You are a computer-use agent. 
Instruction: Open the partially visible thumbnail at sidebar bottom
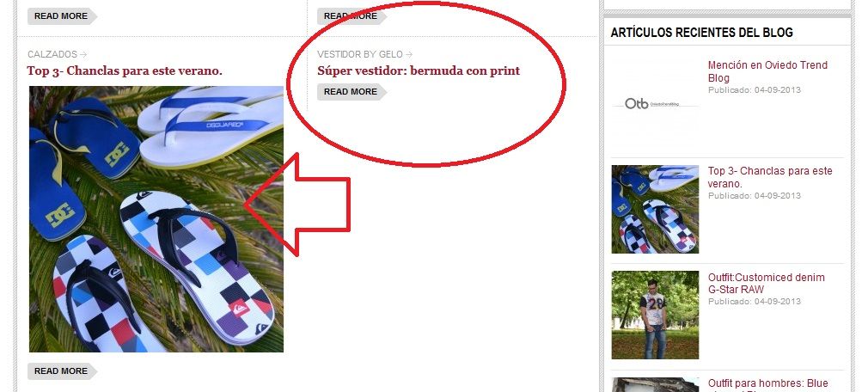[x=655, y=385]
